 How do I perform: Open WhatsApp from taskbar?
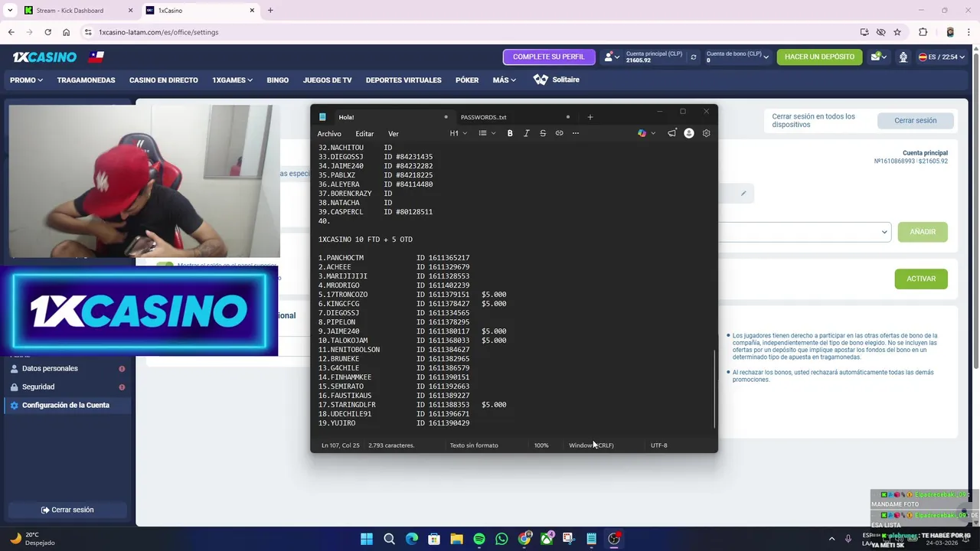[501, 539]
